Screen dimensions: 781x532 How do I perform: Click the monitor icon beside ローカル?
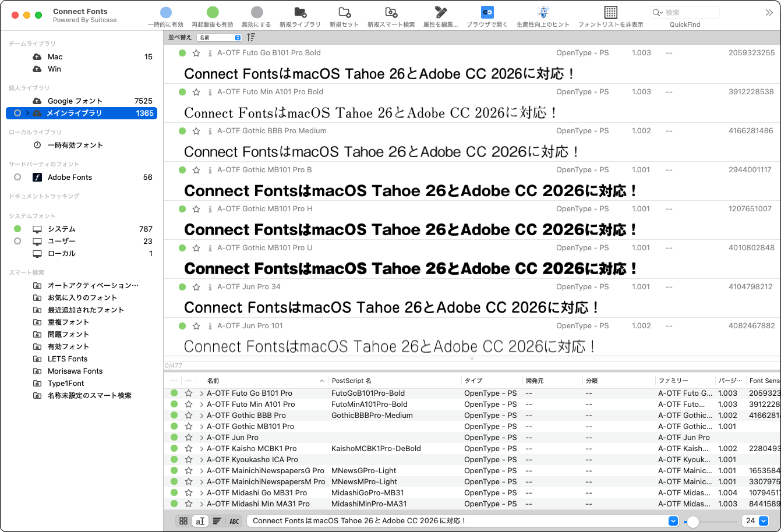[37, 254]
